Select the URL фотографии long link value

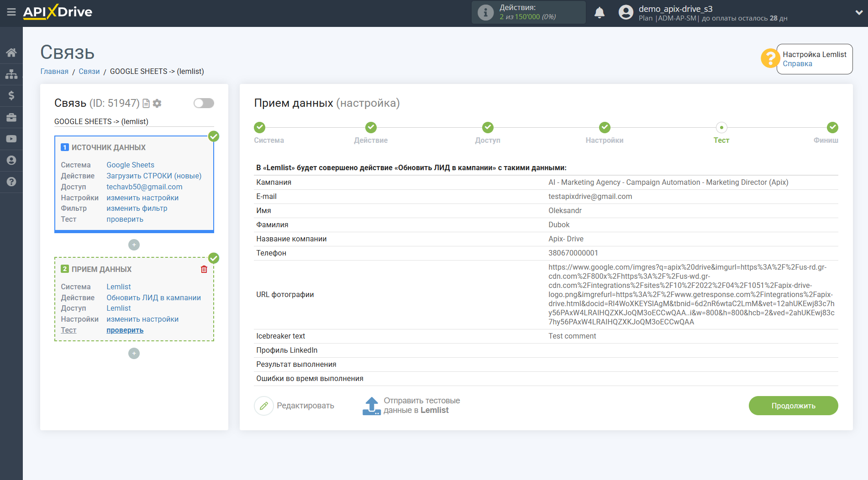(x=692, y=295)
